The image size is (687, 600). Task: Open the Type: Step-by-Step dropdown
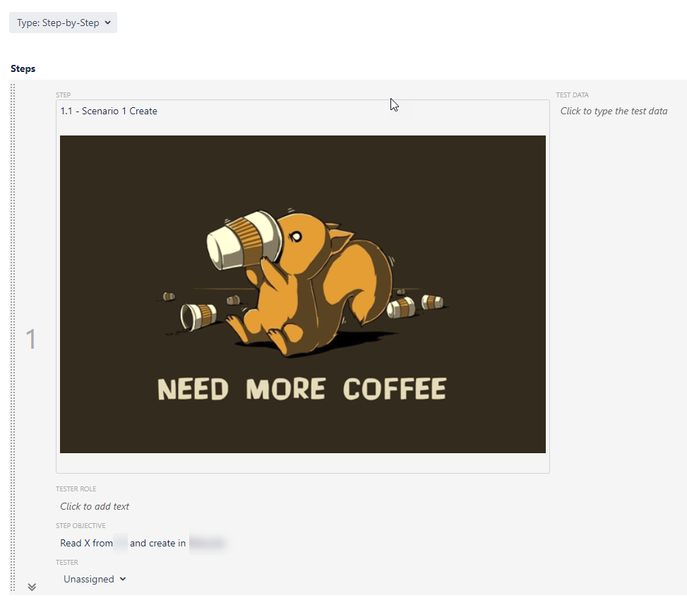click(63, 22)
